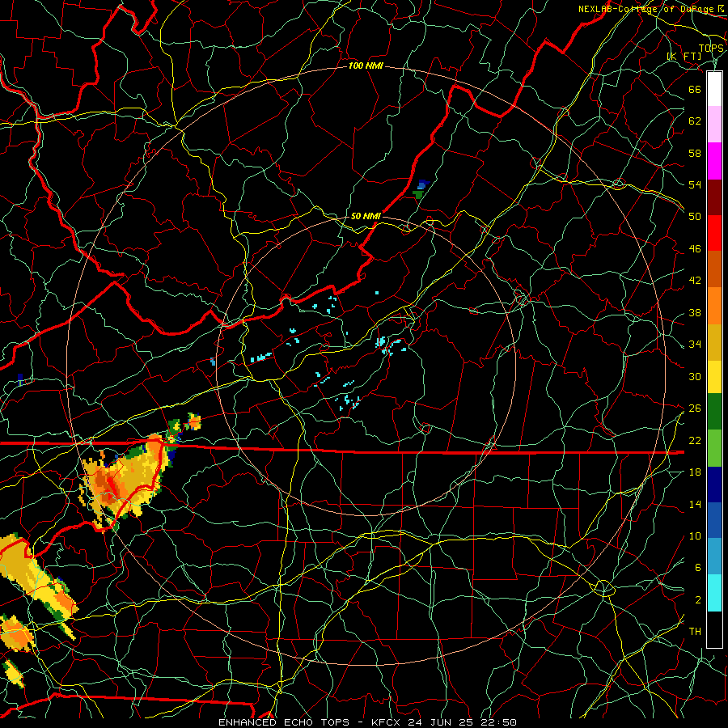Select the 2 legend value

pyautogui.click(x=698, y=600)
